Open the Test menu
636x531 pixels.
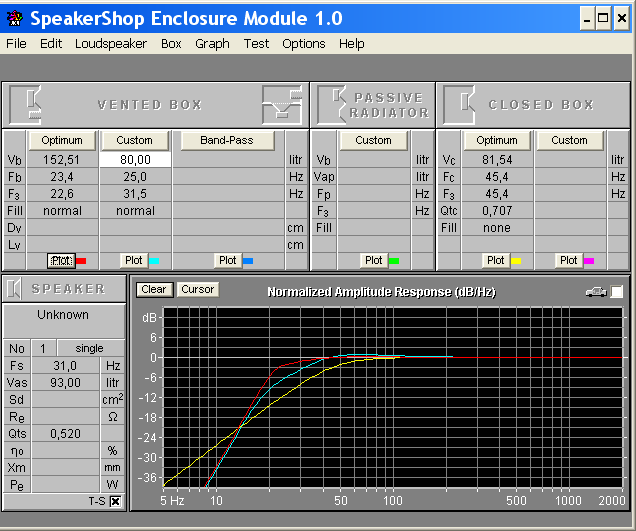pos(256,43)
